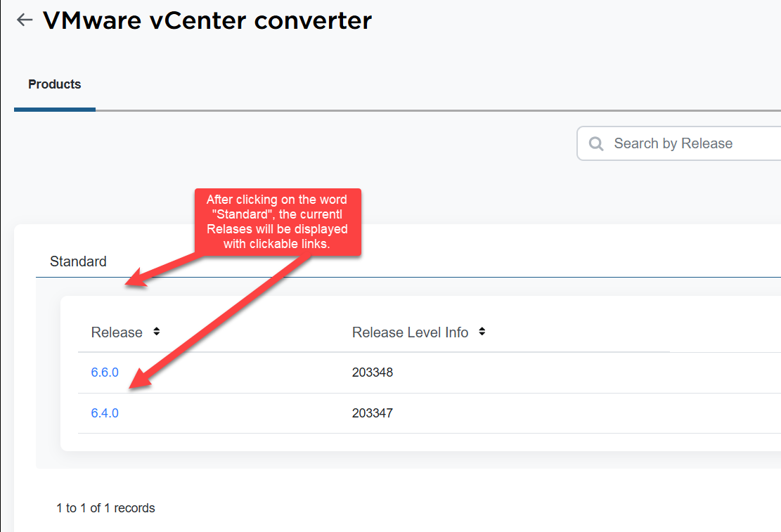
Task: Select release level value 203348
Action: 373,372
